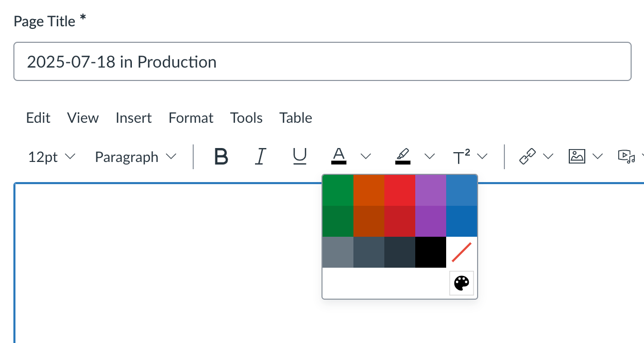This screenshot has height=343, width=644.
Task: Apply italic formatting
Action: tap(260, 157)
